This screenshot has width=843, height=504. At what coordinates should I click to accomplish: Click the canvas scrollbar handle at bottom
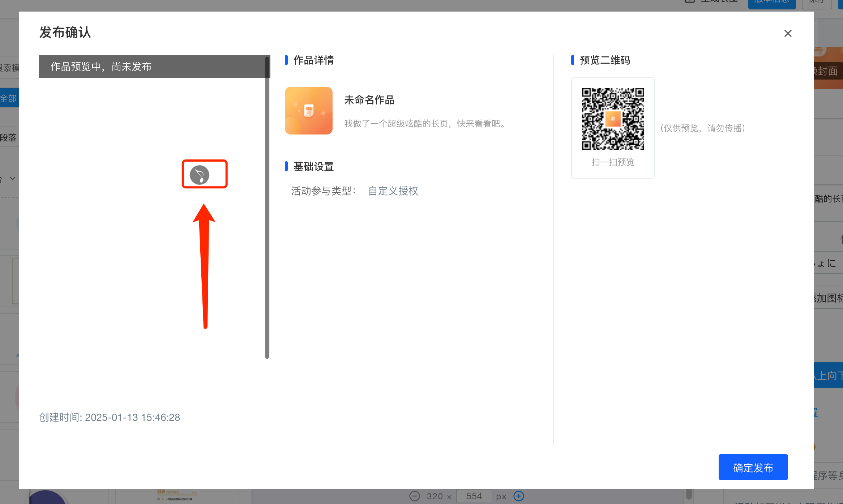pos(689,494)
